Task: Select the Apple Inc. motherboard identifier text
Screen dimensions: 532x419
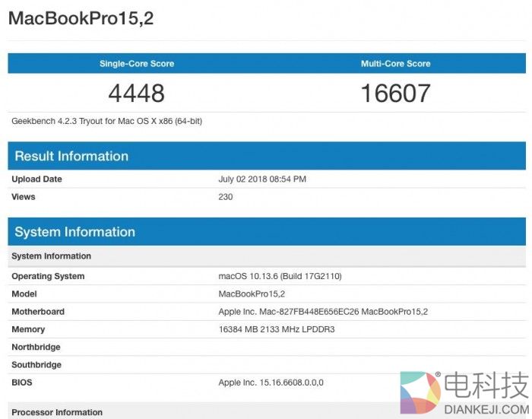Action: 323,312
